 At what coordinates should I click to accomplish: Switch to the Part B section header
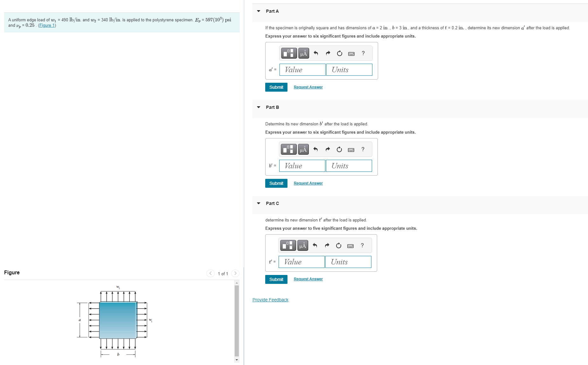272,107
